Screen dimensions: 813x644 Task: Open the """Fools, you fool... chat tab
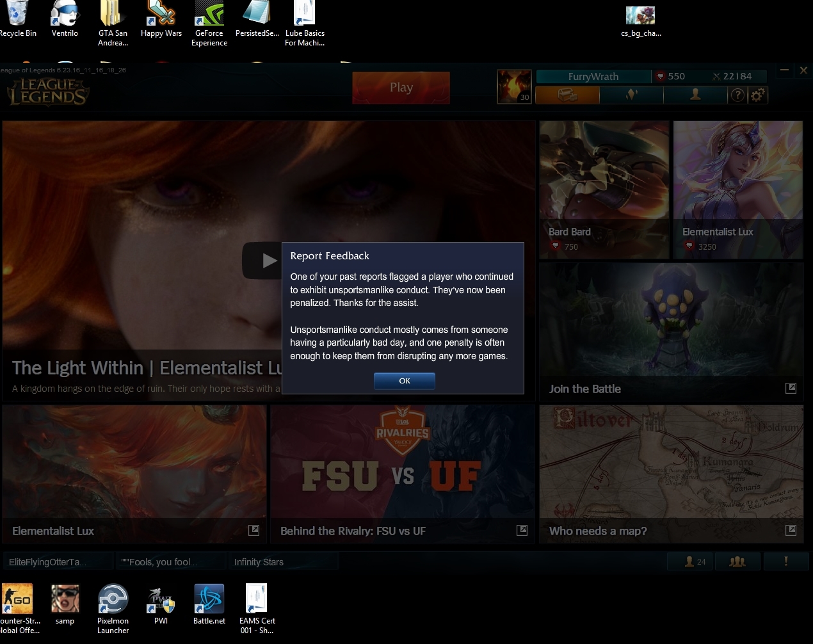coord(170,561)
